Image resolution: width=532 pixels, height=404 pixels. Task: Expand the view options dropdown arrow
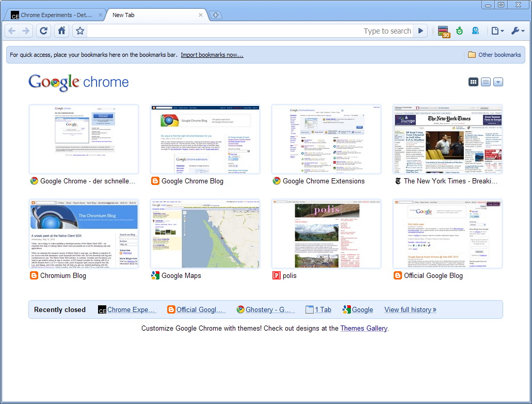click(498, 82)
